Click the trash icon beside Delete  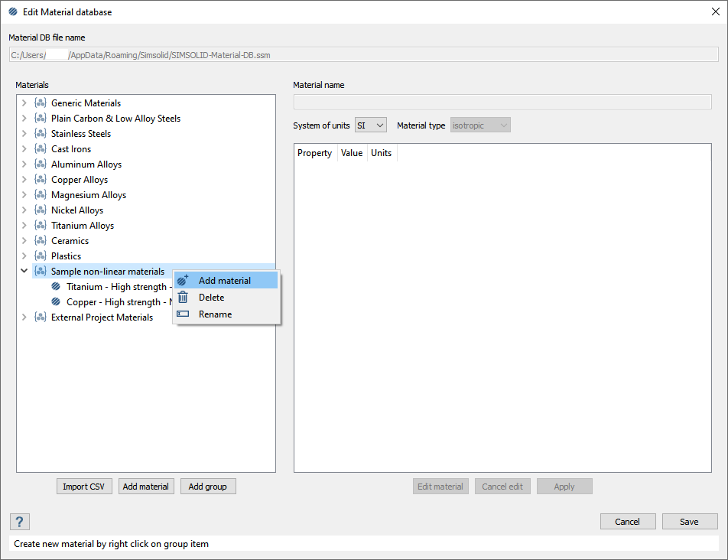(183, 298)
